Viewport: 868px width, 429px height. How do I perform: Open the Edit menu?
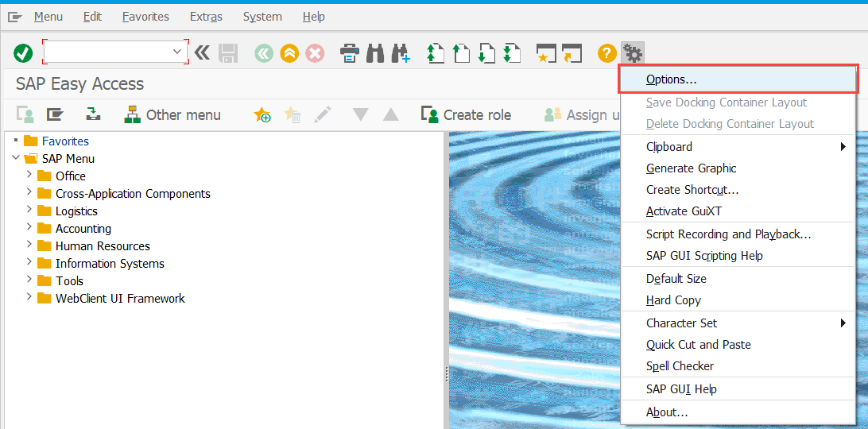click(92, 17)
